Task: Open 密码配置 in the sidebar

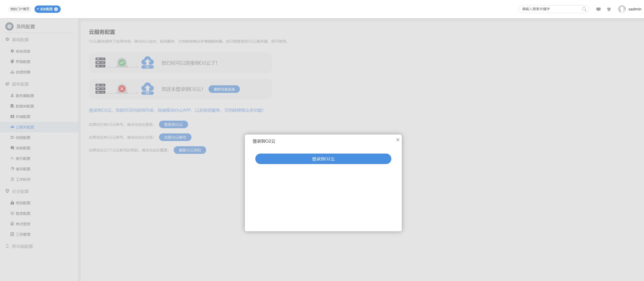Action: coord(39,203)
